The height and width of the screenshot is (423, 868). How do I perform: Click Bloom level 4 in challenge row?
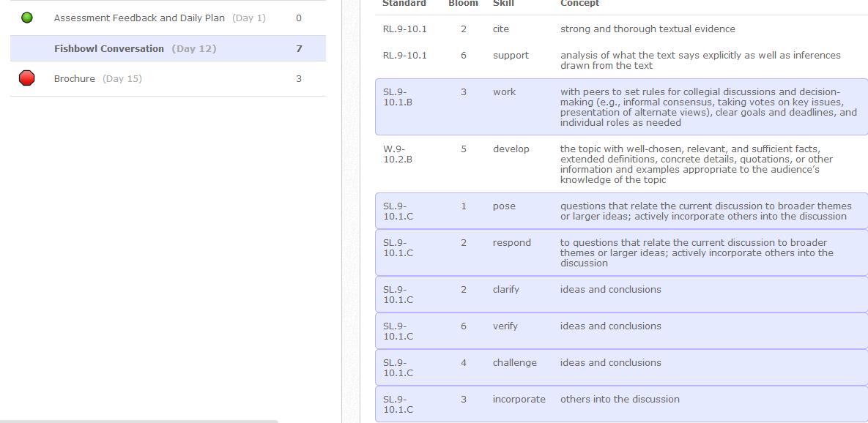click(464, 362)
